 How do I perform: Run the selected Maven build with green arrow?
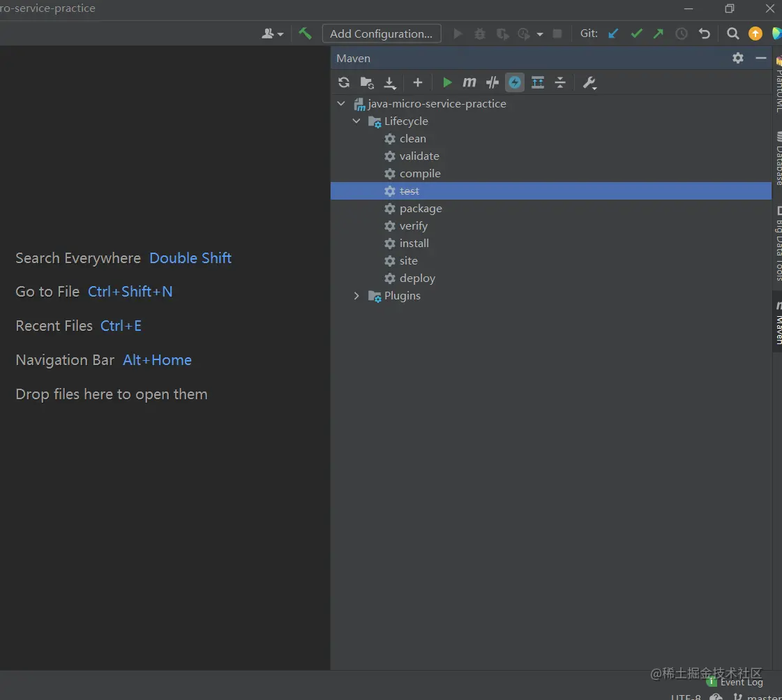point(447,83)
